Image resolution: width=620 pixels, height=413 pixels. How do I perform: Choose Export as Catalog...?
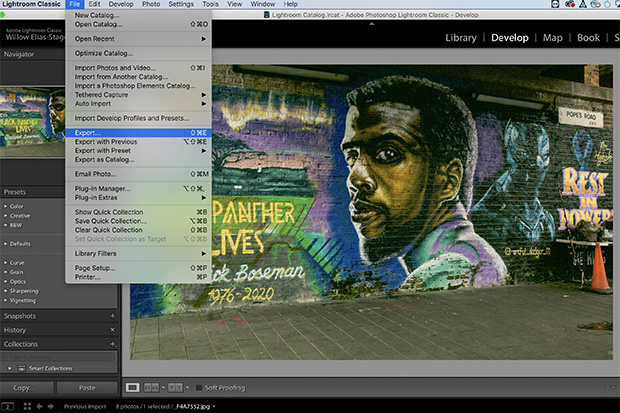coord(138,159)
